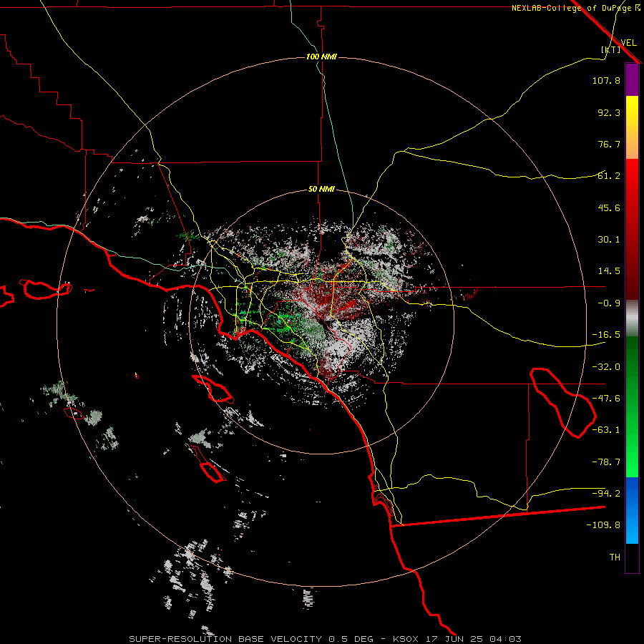Pick the green segment of the color bar
The image size is (644, 644).
[632, 406]
